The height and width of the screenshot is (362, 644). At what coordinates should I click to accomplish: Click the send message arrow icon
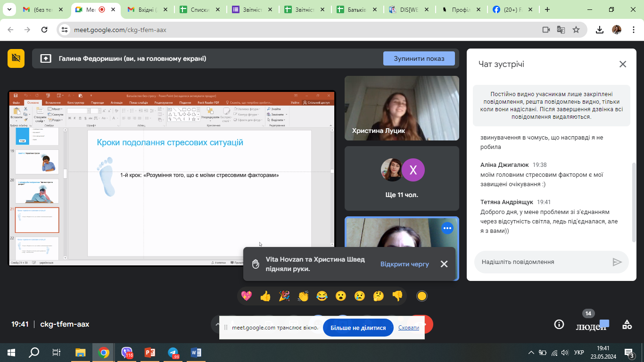click(x=617, y=262)
